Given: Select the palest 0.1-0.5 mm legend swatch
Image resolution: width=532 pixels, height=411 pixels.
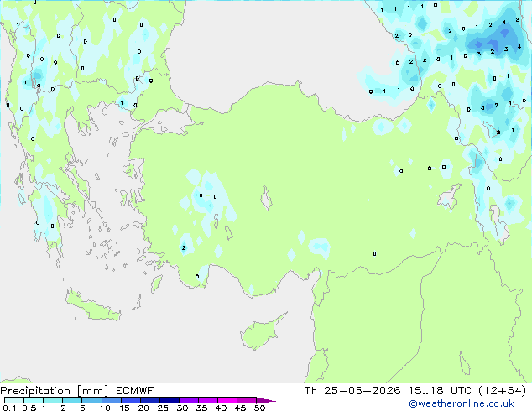Looking at the screenshot, I should point(14,400).
